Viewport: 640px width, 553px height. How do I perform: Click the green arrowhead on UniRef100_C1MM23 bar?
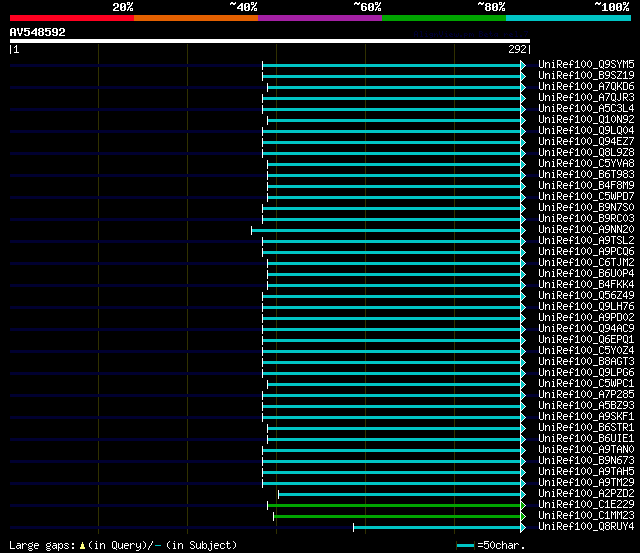click(523, 517)
